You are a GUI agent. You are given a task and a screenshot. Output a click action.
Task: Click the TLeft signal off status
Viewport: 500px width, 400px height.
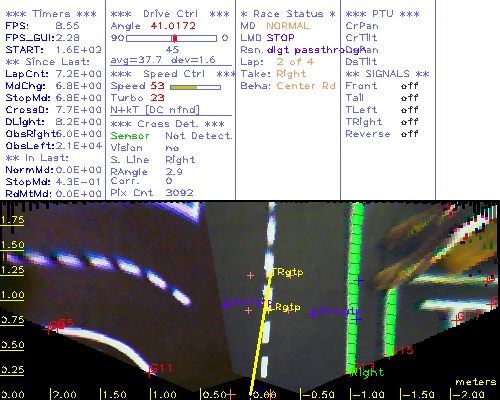tap(410, 110)
